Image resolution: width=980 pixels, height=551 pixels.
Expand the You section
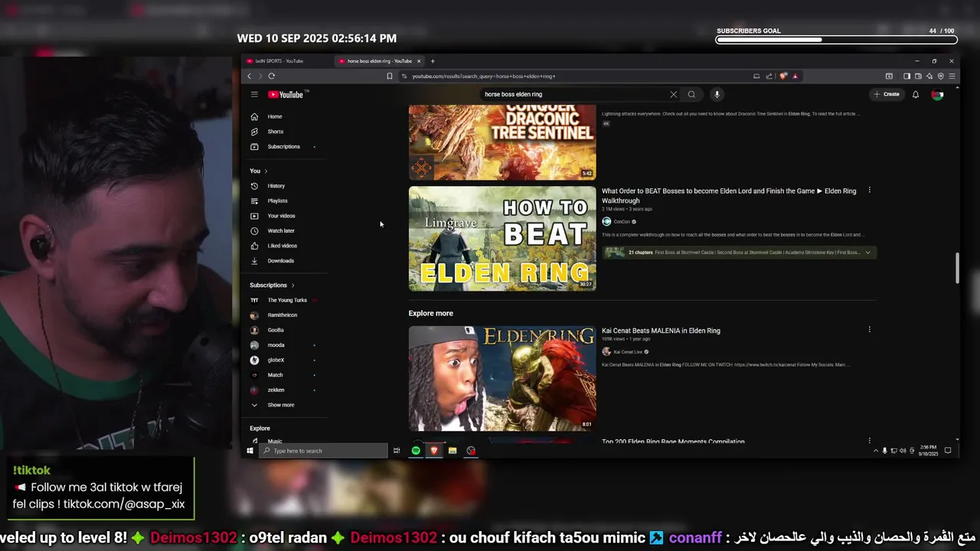tap(259, 171)
